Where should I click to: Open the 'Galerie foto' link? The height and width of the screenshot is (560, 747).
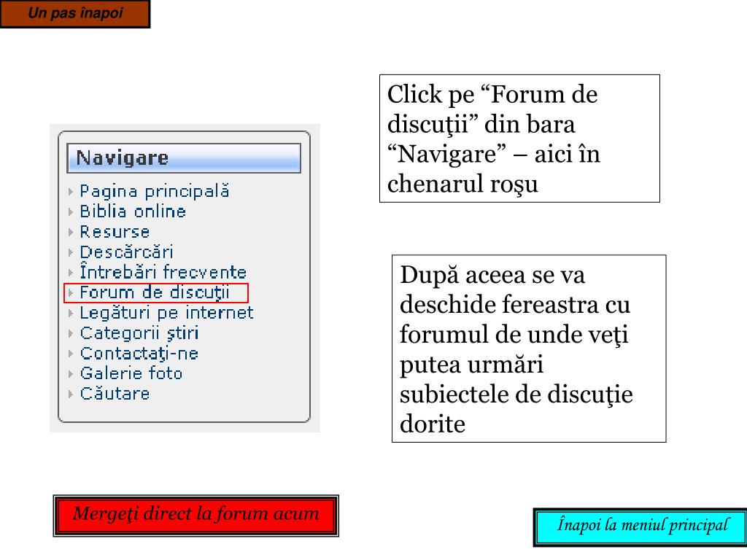pyautogui.click(x=131, y=373)
